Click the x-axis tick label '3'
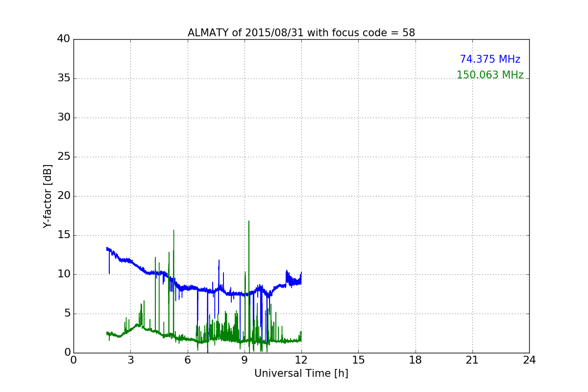 [x=130, y=360]
